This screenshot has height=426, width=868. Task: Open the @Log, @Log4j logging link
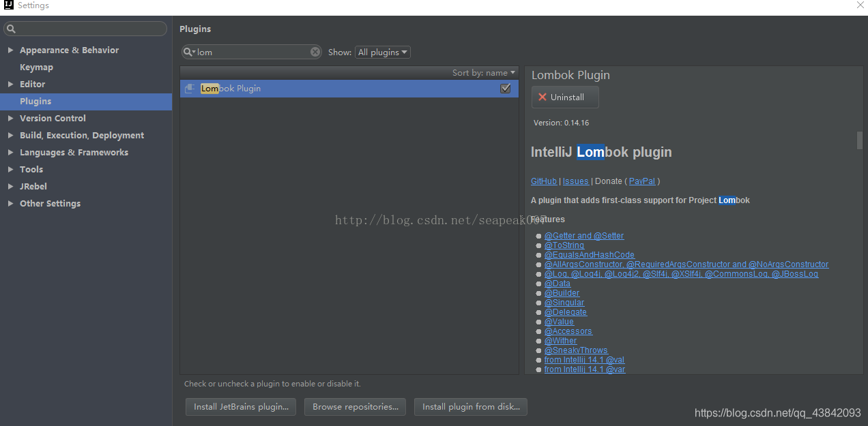(681, 274)
